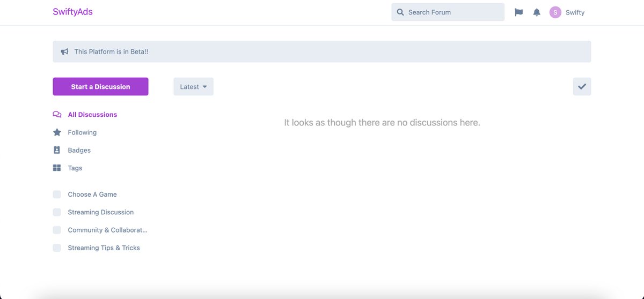Open the Latest sort dropdown
The image size is (644, 299).
pyautogui.click(x=193, y=87)
